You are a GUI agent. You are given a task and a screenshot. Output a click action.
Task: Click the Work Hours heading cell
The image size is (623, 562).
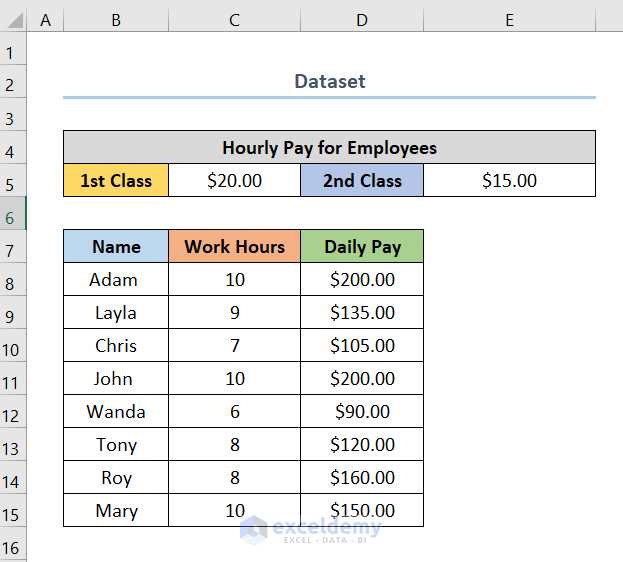coord(234,246)
